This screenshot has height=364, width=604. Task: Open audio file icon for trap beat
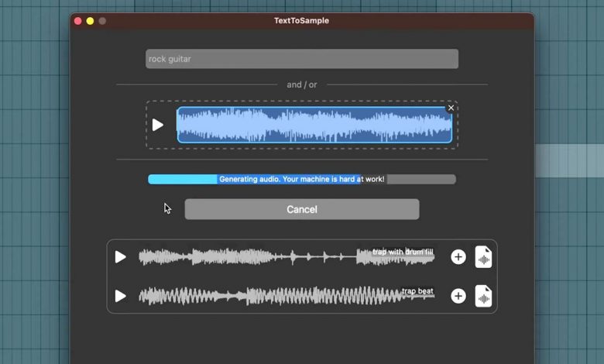[x=483, y=296]
